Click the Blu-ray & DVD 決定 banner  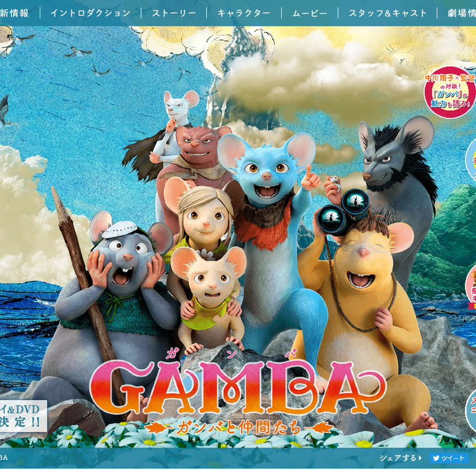point(22,415)
